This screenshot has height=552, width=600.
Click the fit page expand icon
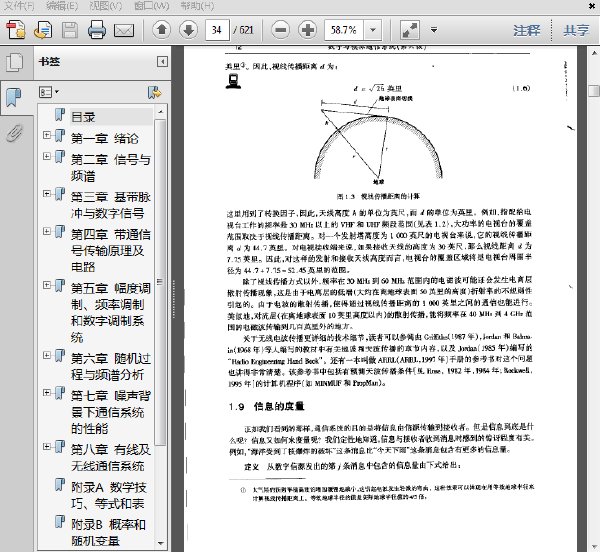(409, 30)
